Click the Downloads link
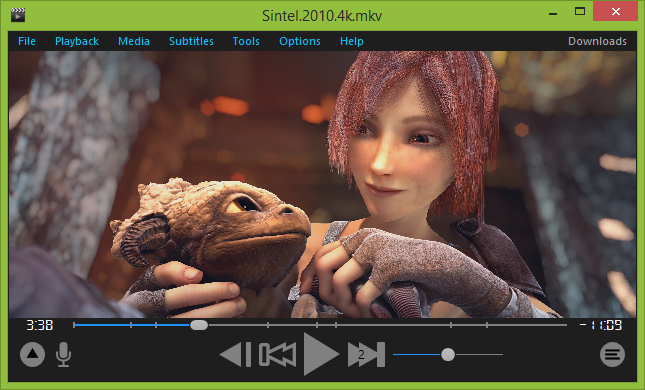This screenshot has height=390, width=645. click(597, 41)
